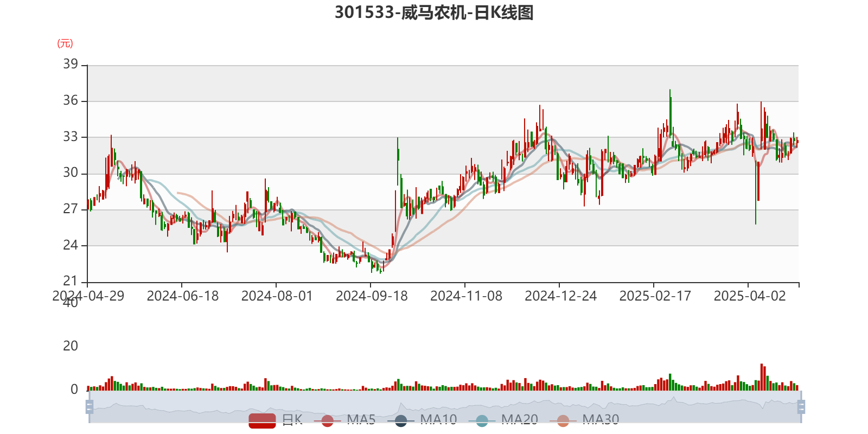This screenshot has height=434, width=868.
Task: Click the chart title 301533-威马农机-日K线图
Action: click(434, 12)
